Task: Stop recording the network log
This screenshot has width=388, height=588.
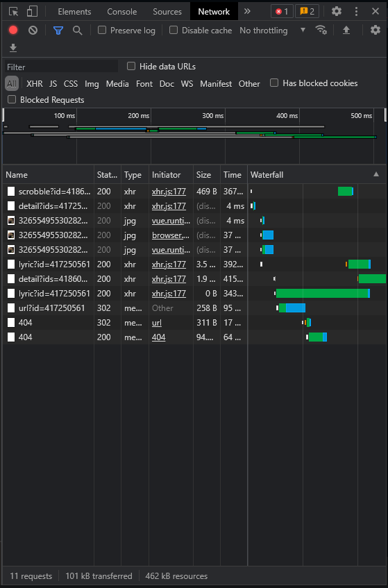Action: point(13,30)
